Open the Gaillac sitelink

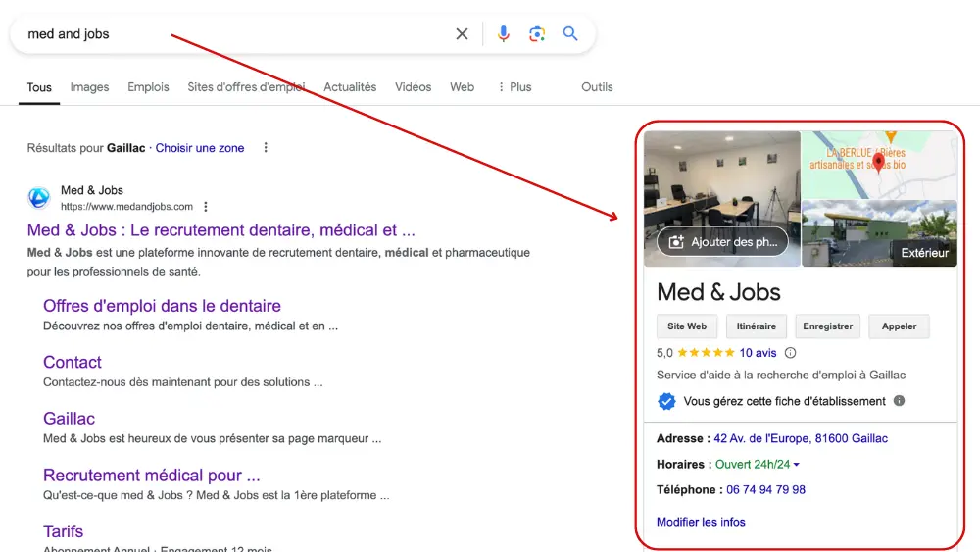69,419
